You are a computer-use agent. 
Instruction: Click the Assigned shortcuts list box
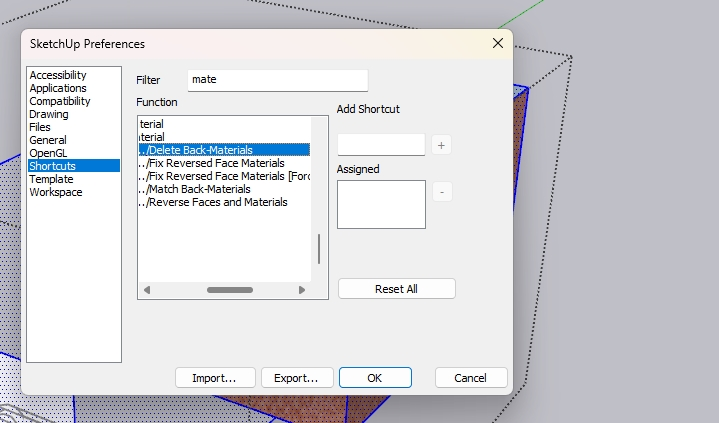pyautogui.click(x=382, y=205)
